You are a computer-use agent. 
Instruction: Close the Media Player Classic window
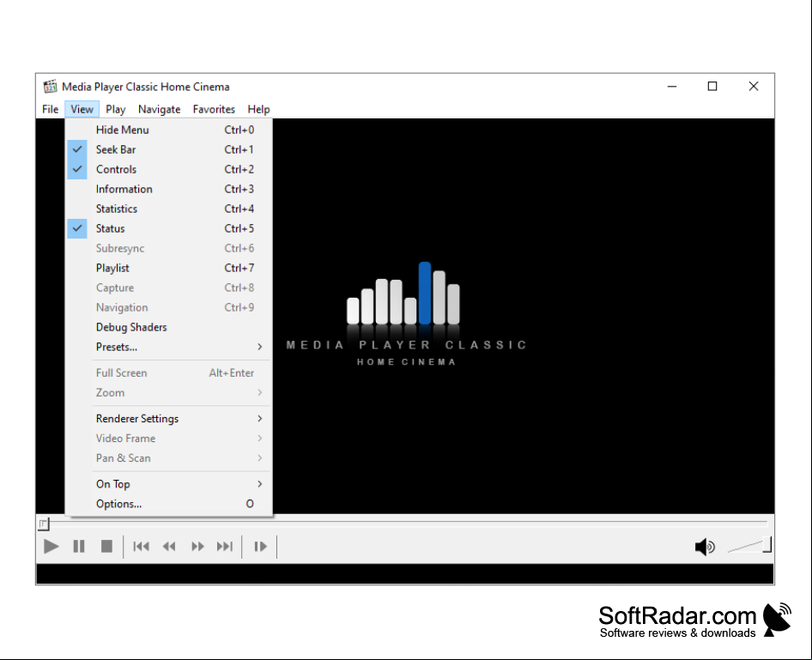tap(754, 87)
